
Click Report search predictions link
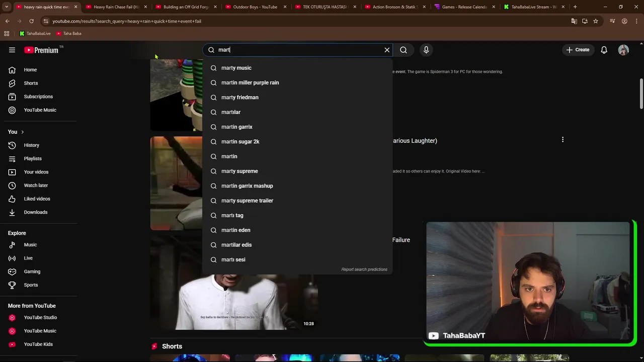point(364,269)
